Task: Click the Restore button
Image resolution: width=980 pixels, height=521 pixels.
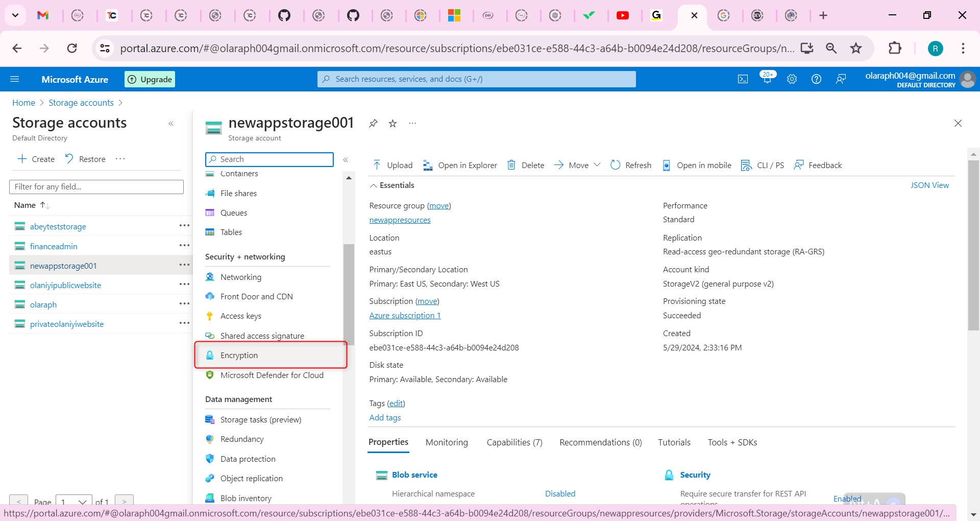Action: pos(85,159)
